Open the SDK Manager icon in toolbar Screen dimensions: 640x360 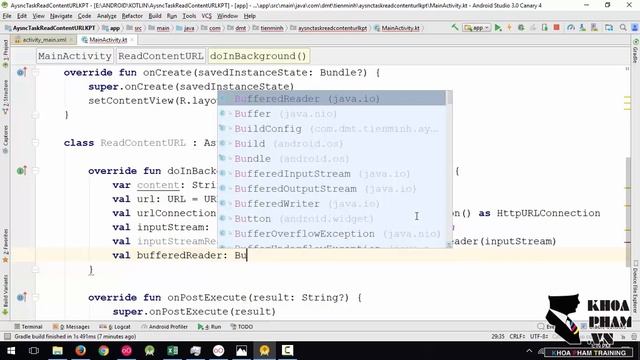(594, 28)
